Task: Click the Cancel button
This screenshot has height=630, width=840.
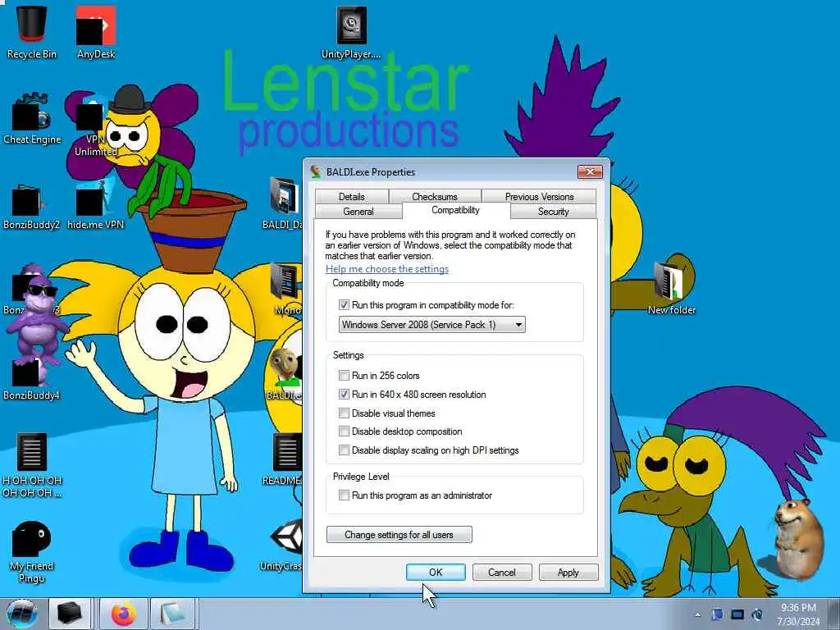Action: point(502,572)
